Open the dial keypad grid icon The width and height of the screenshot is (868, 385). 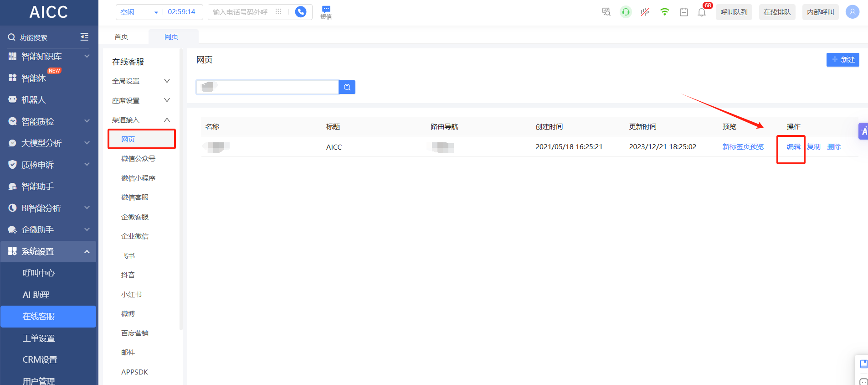coord(278,12)
